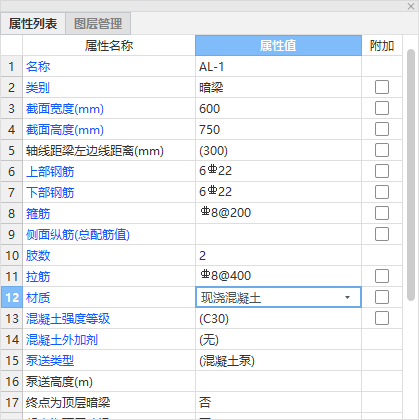
Task: Enable the 附加 checkbox for 轴线距梁左边线距离
Action: pos(382,150)
